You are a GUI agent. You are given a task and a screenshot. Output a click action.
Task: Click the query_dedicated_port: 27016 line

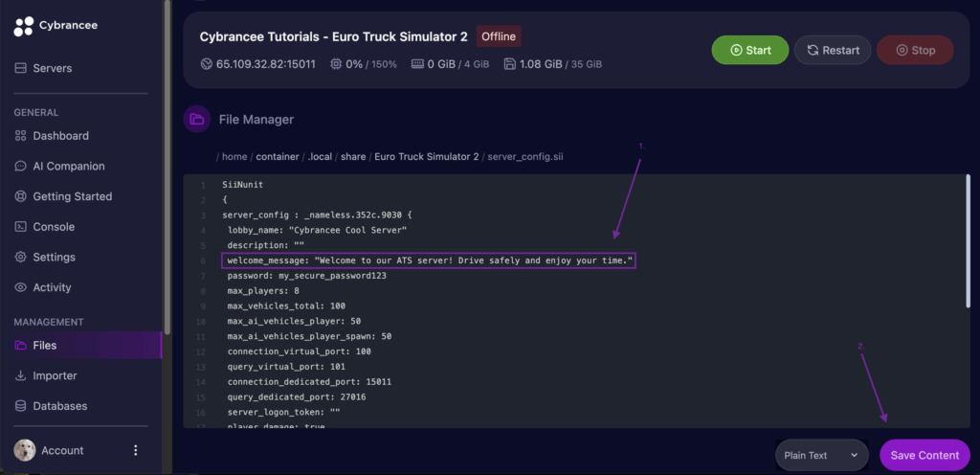pyautogui.click(x=297, y=396)
